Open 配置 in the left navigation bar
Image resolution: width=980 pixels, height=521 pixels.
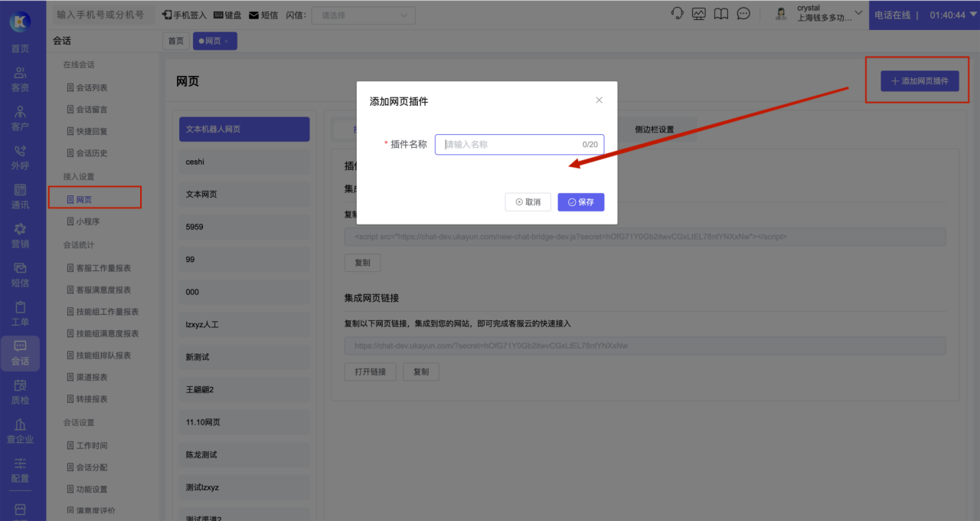pyautogui.click(x=20, y=470)
